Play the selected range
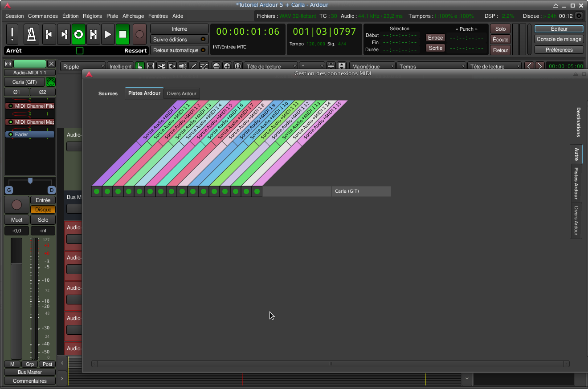 [93, 34]
